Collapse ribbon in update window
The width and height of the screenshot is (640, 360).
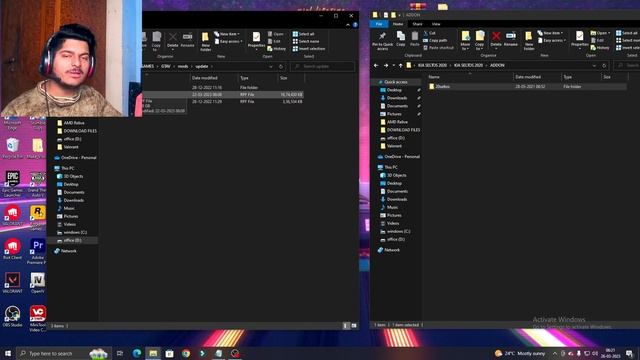(x=348, y=25)
